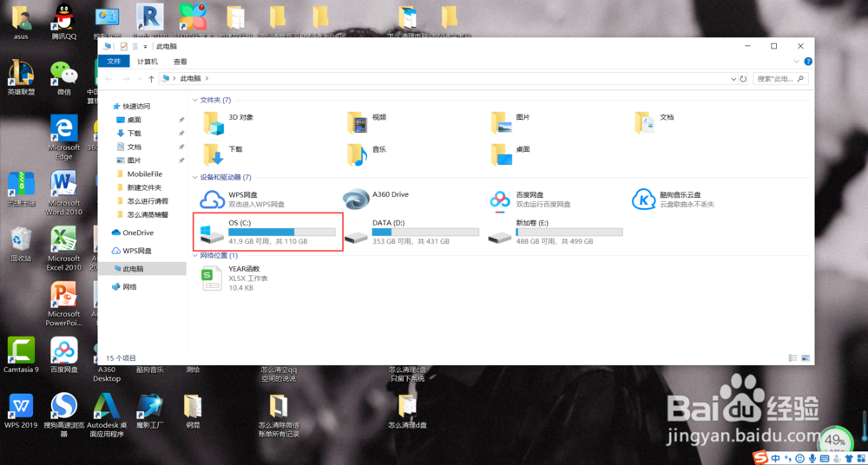Navigate back in Explorer

108,79
